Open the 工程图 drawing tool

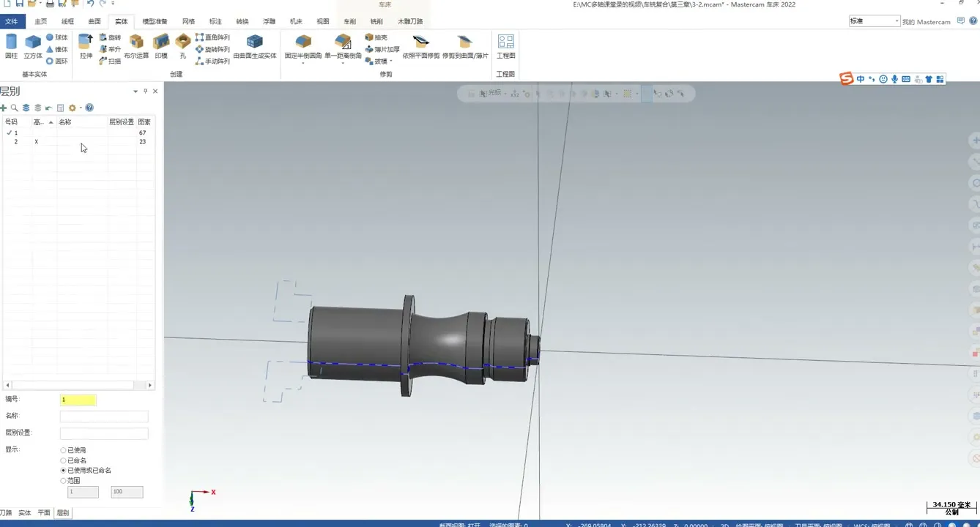tap(505, 45)
